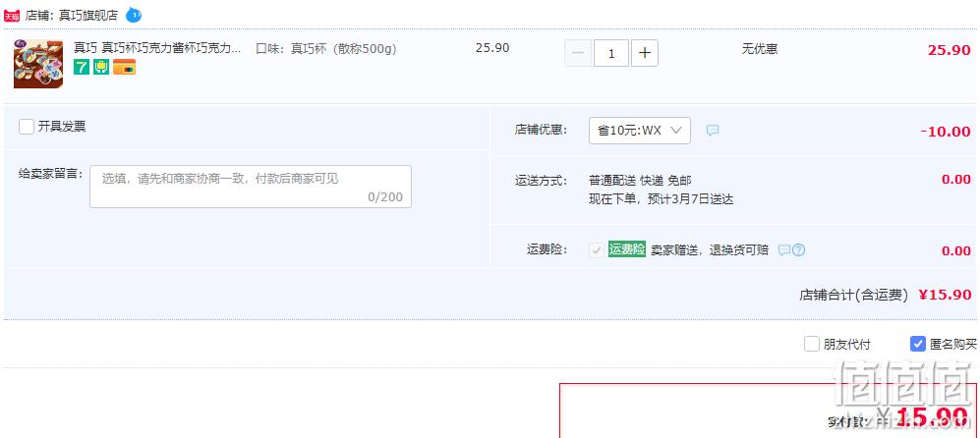Click 普通配送 快递 免邮 text
This screenshot has width=980, height=438.
pos(640,181)
